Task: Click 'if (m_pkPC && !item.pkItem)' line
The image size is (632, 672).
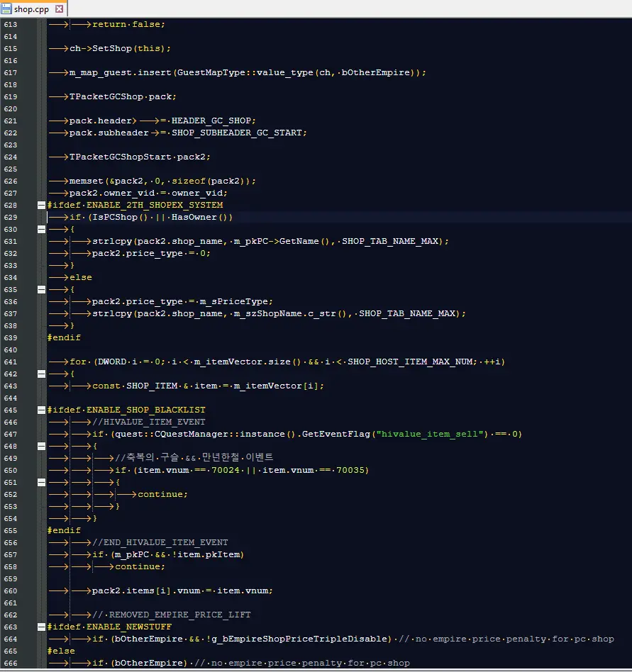Action: [x=168, y=555]
